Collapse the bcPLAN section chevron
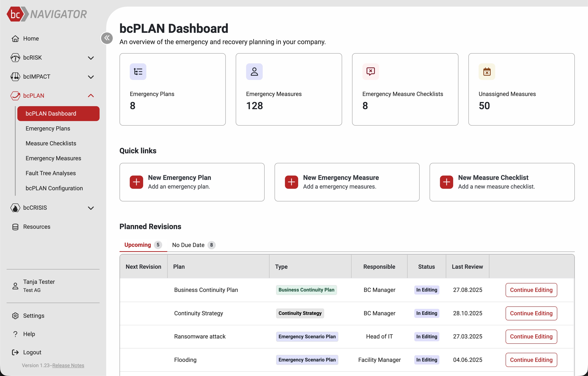 [91, 96]
